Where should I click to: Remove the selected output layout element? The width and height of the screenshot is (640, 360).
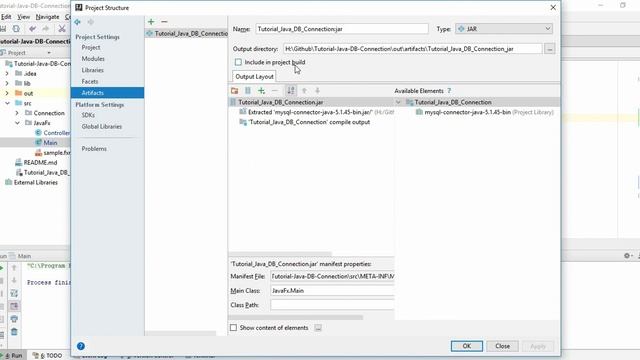[x=275, y=91]
